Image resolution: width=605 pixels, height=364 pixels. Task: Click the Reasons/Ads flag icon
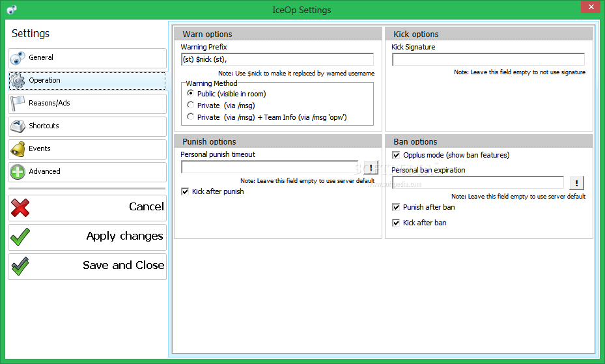tap(18, 104)
